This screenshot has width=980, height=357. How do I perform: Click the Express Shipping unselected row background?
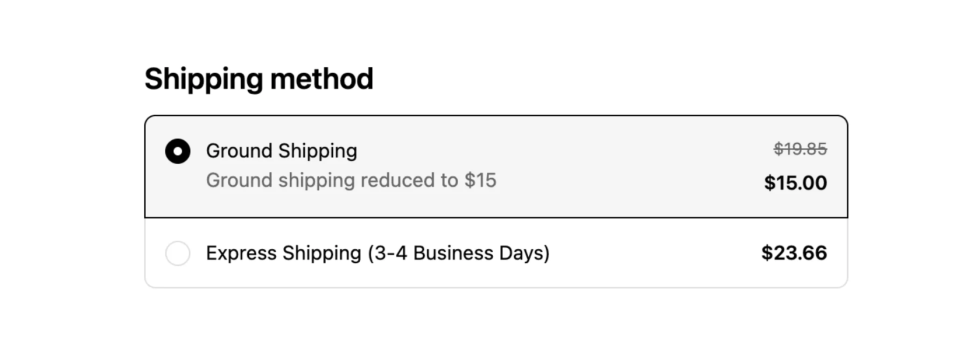coord(630,253)
